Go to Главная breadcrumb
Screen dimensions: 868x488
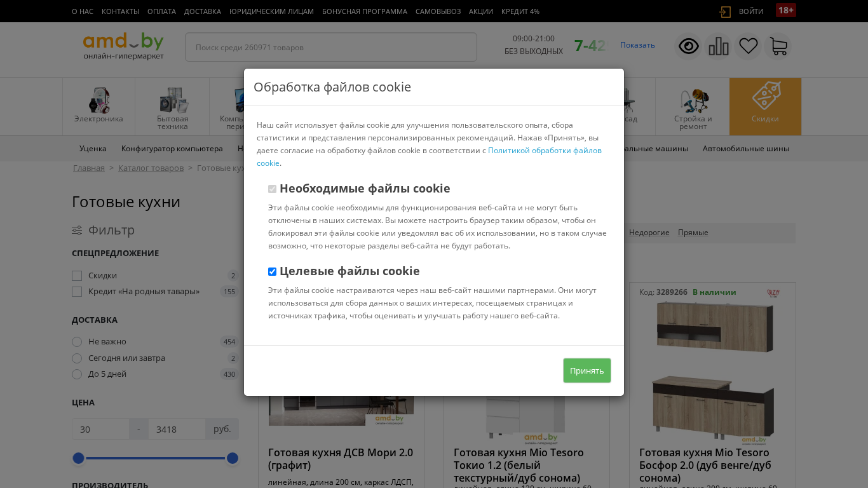[x=89, y=168]
